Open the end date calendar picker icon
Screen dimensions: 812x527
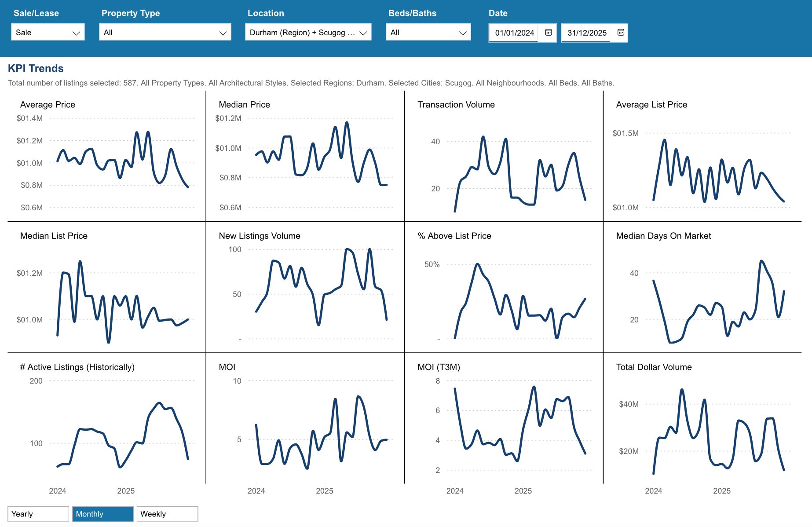pos(621,33)
